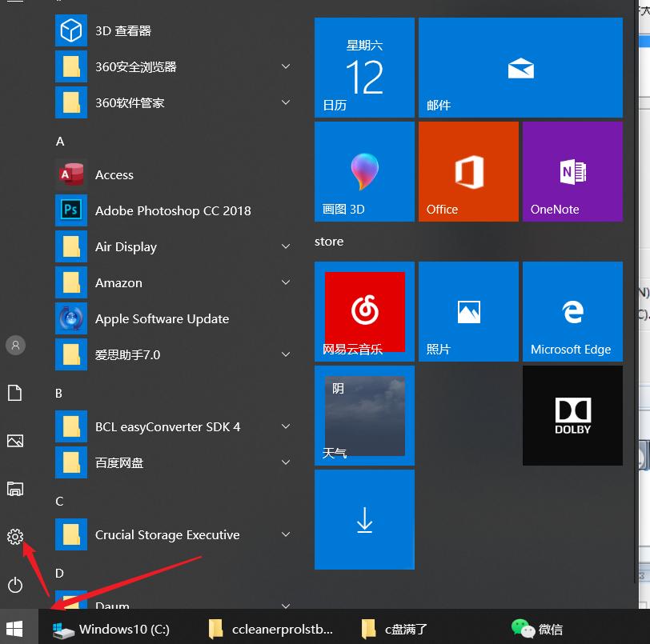Open the 邮件 (Mail) tile
The width and height of the screenshot is (650, 644).
[520, 67]
